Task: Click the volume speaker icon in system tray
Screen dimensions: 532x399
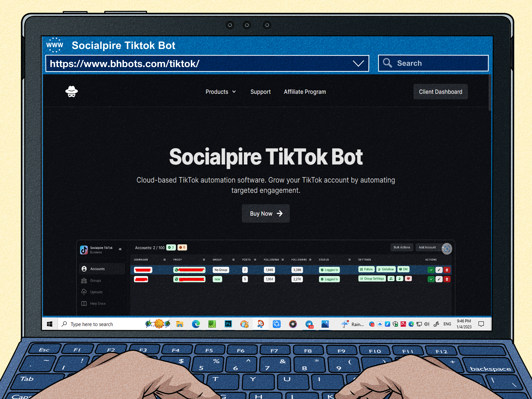Action: click(427, 324)
